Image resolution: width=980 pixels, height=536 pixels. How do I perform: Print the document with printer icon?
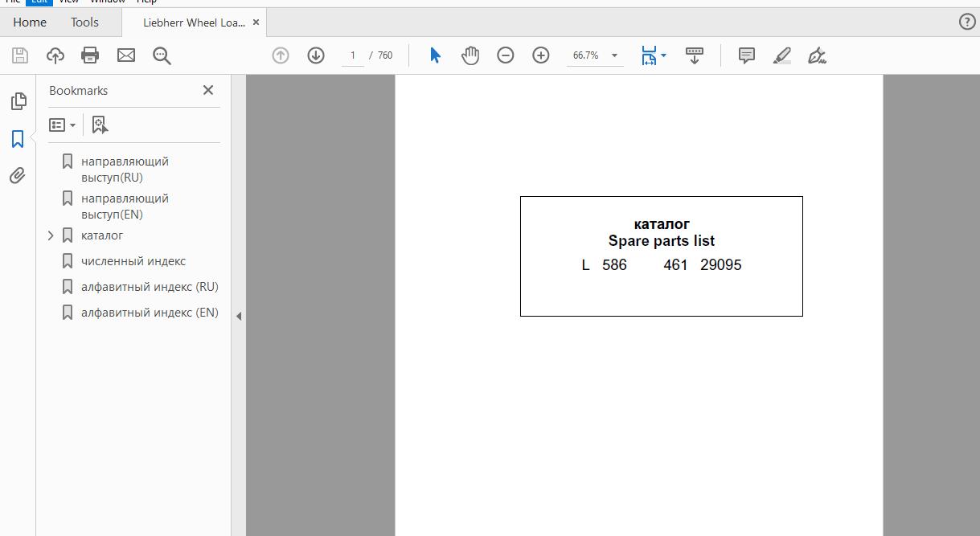pos(90,55)
